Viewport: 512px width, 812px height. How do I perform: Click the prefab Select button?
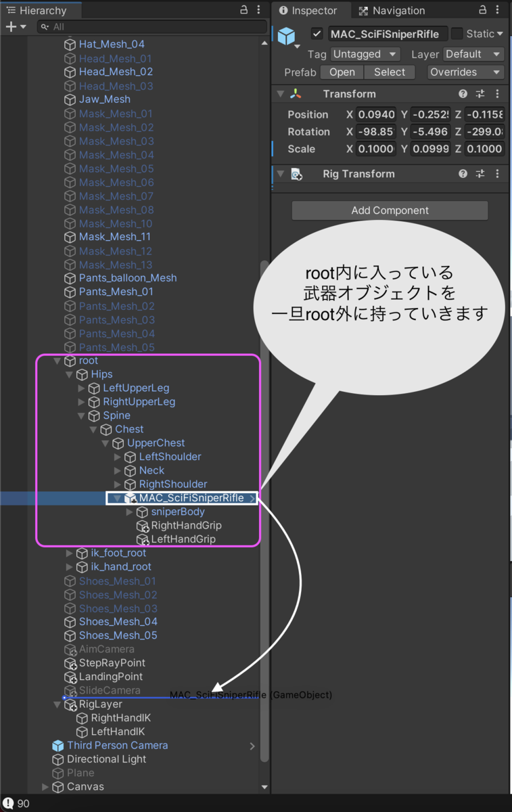click(x=390, y=72)
